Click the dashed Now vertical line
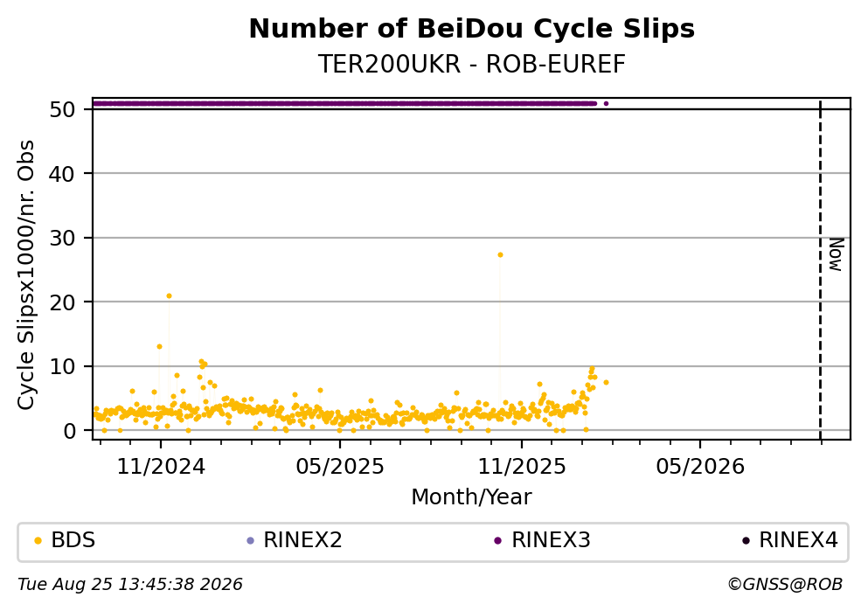The width and height of the screenshot is (868, 611). (x=821, y=269)
